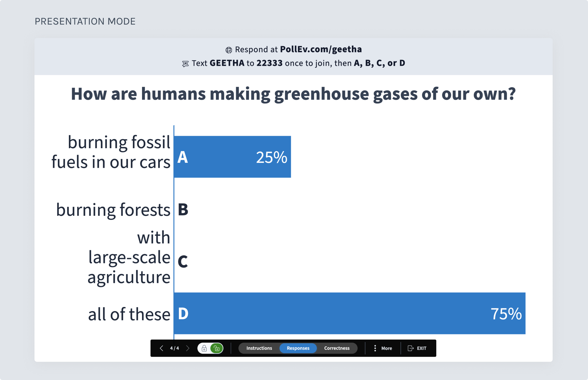Click the poll question title text
The height and width of the screenshot is (380, 588).
(293, 94)
